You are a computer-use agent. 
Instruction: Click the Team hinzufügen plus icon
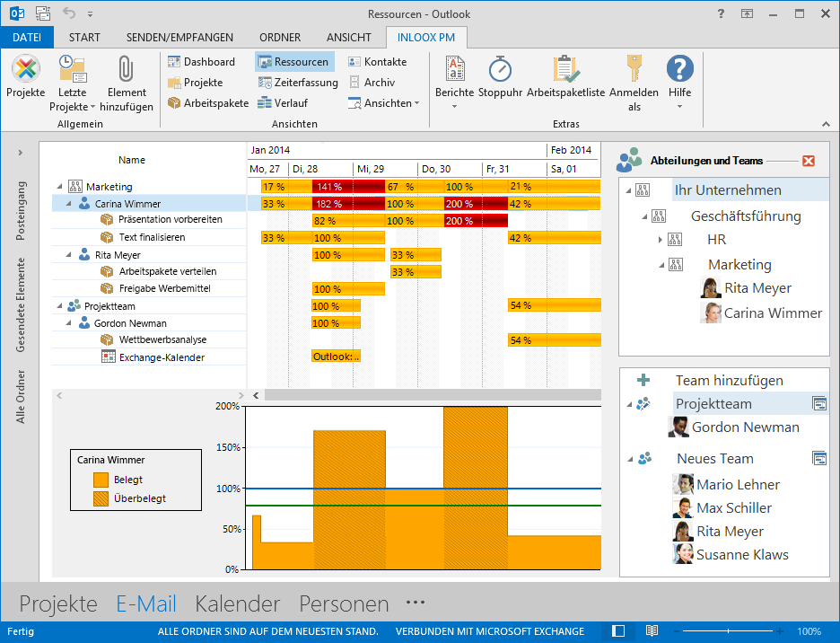[x=643, y=380]
